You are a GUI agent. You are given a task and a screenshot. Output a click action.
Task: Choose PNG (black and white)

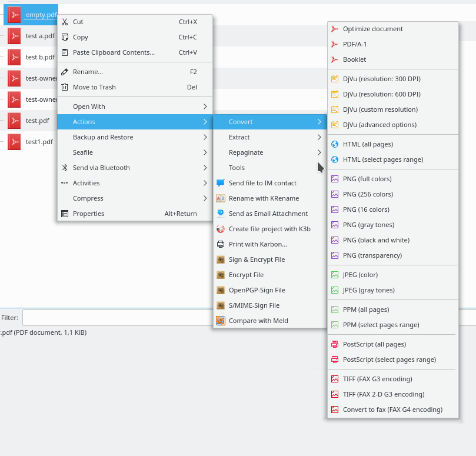coord(393,240)
